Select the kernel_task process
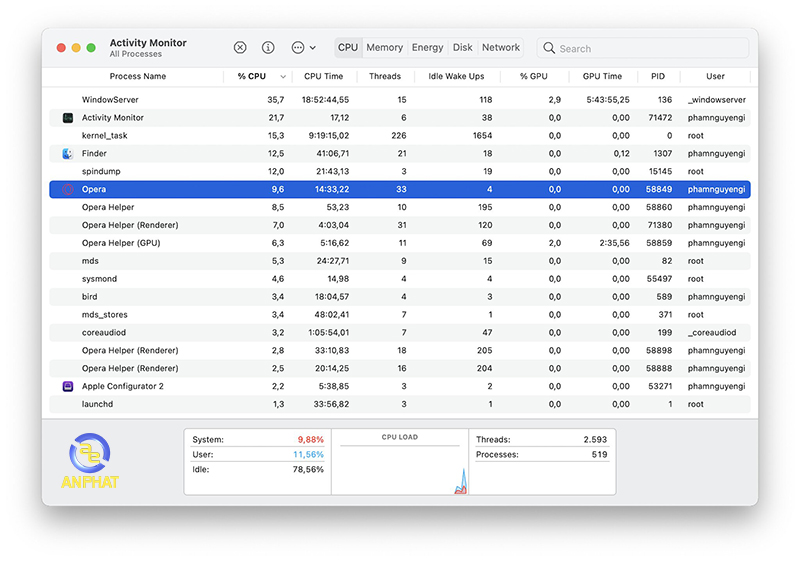Viewport: 800px width, 561px height. [105, 136]
